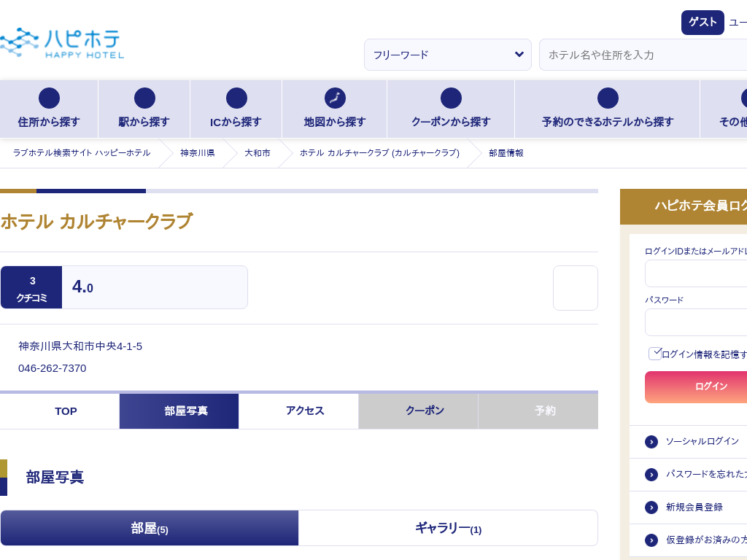This screenshot has width=747, height=560.
Task: Click the 部屋情報 breadcrumb
Action: tap(506, 153)
